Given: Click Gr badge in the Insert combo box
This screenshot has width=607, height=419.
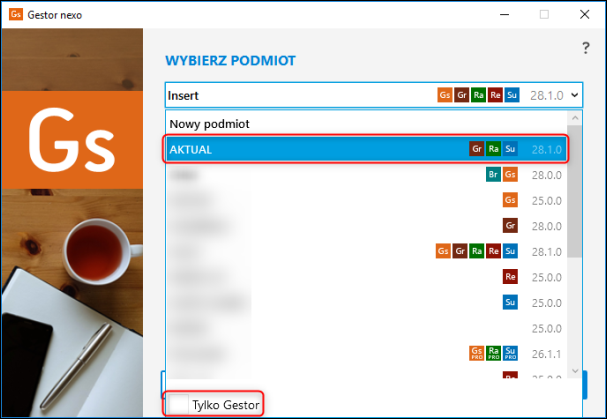Looking at the screenshot, I should 462,95.
